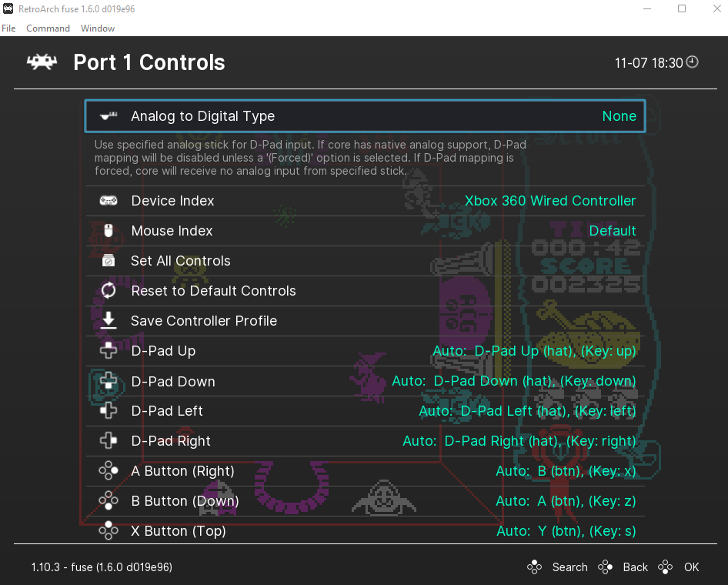
Task: Select the D-Pad Down binding row
Action: point(366,381)
